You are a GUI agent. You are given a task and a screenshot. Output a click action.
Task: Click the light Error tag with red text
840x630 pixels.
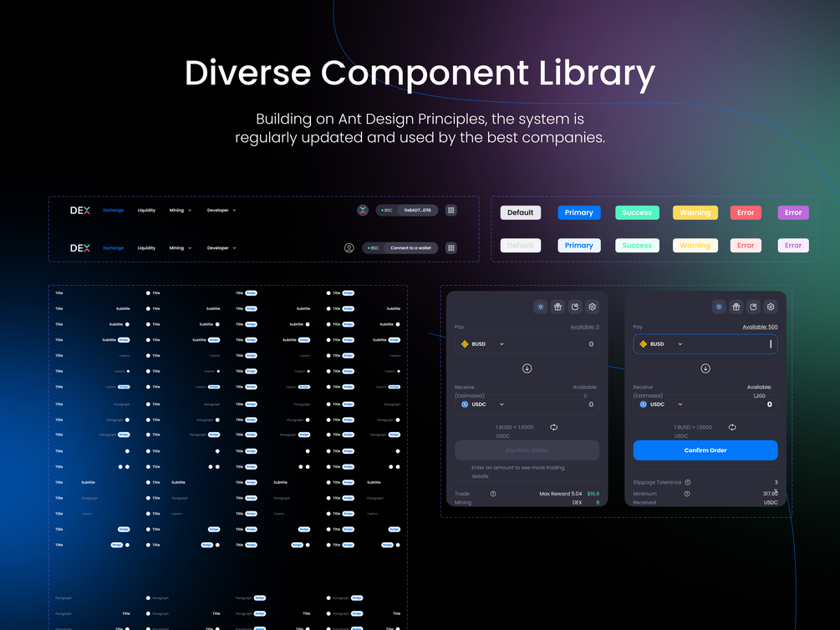click(x=746, y=246)
